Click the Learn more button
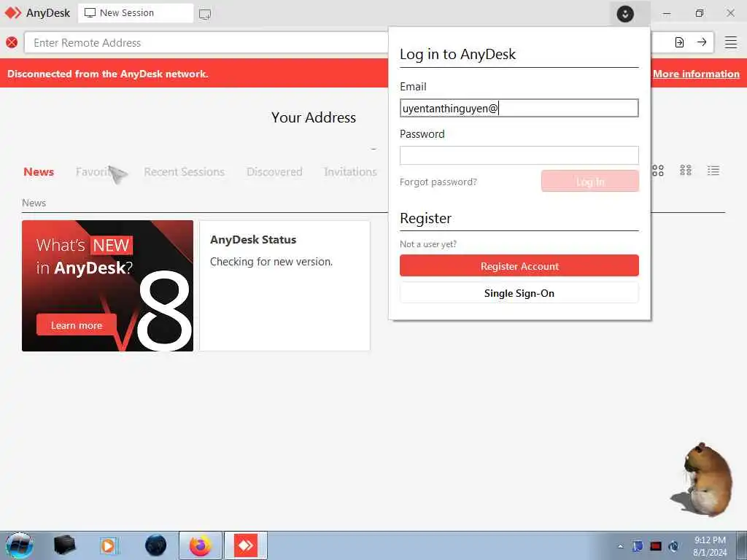Screen dimensions: 747x560 click(76, 325)
